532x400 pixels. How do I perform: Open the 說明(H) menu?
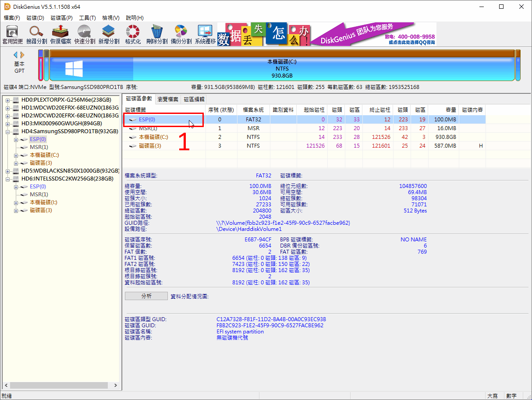pos(135,18)
